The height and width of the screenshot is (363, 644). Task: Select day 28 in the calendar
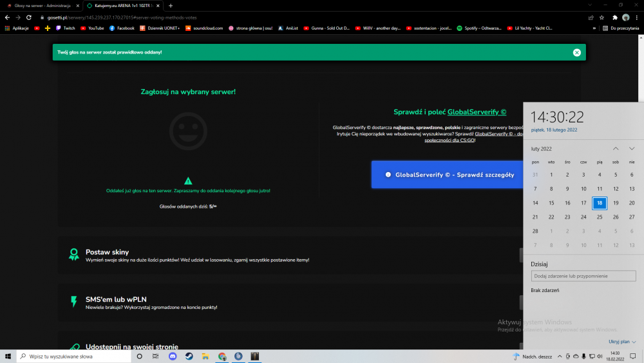[535, 231]
